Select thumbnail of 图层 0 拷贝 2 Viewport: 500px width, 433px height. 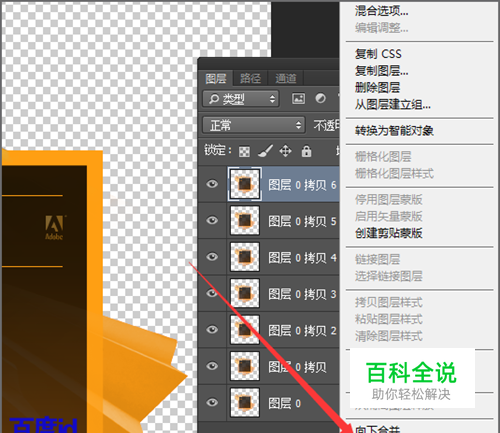pos(245,330)
